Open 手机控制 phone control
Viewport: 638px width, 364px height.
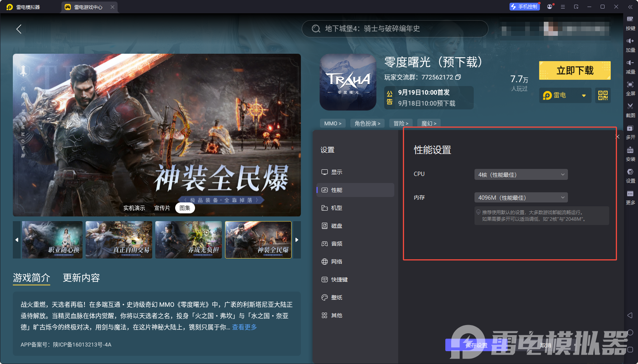[524, 6]
